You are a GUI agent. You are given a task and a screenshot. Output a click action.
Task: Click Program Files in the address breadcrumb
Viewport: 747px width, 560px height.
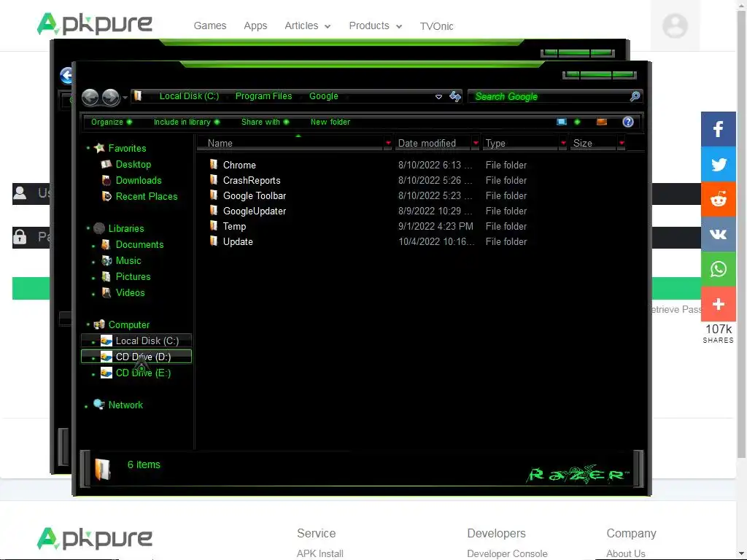click(263, 96)
